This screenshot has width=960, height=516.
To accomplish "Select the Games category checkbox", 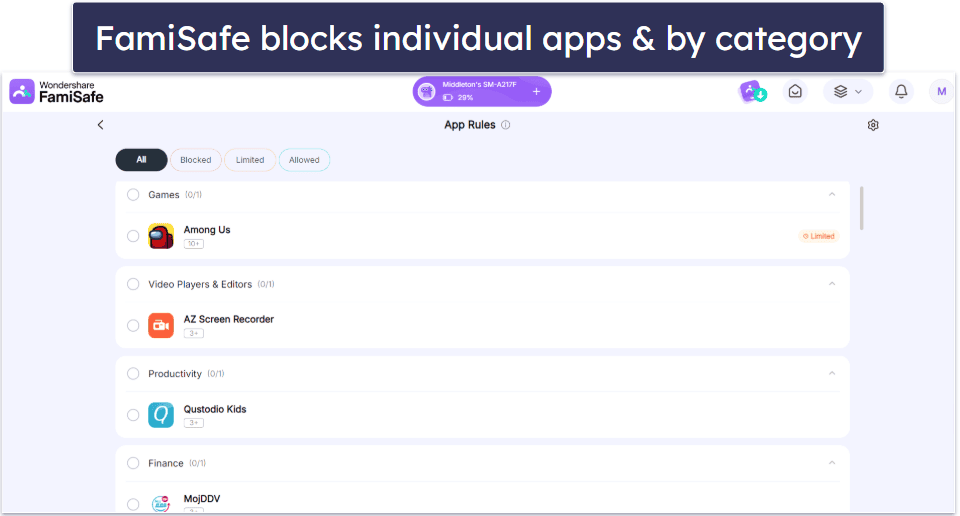I will pos(133,195).
